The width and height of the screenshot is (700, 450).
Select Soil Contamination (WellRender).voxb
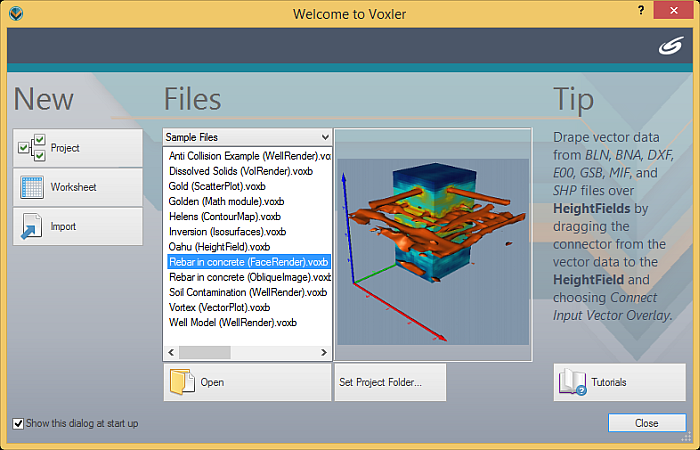click(x=248, y=292)
